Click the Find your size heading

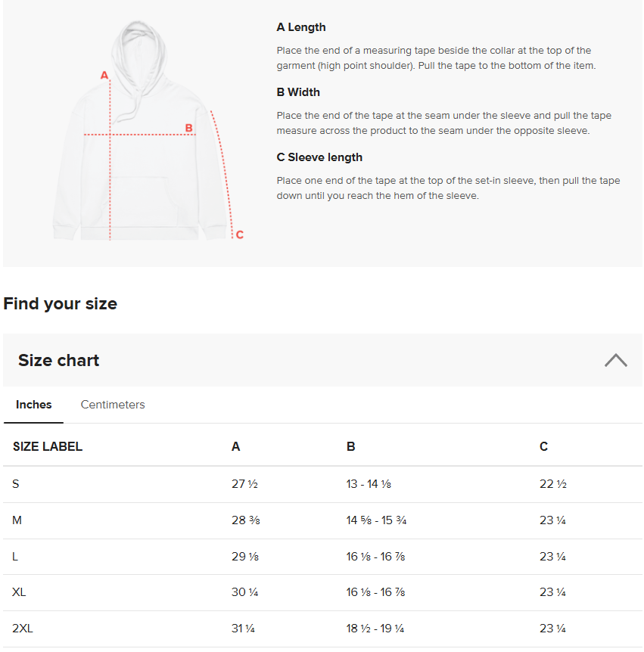click(x=61, y=304)
